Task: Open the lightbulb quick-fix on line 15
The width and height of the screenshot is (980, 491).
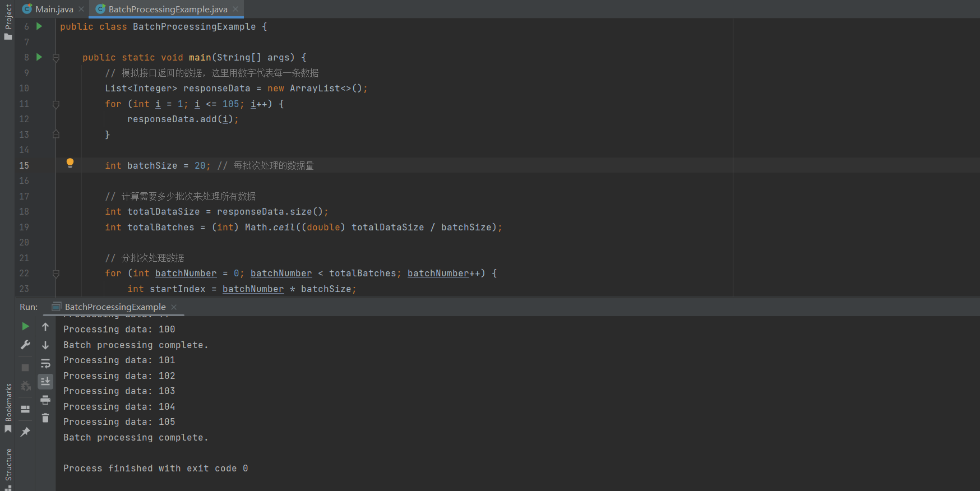Action: click(x=70, y=163)
